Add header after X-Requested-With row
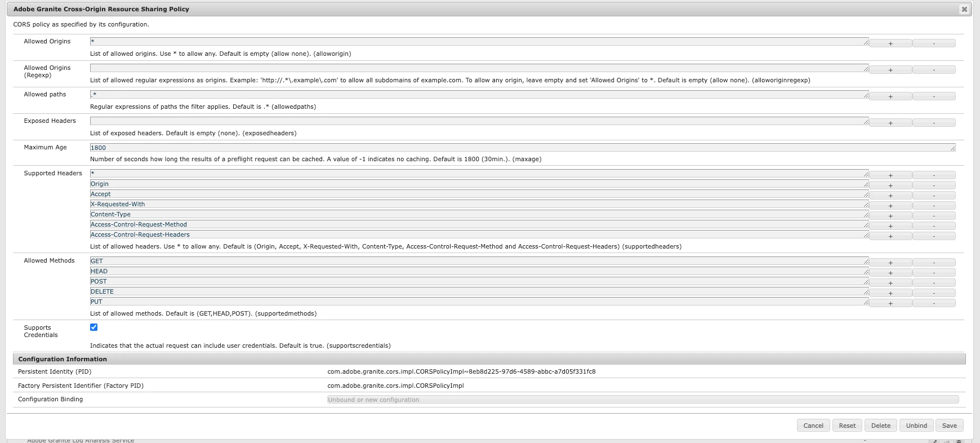Viewport: 980px width, 443px height. [x=890, y=206]
